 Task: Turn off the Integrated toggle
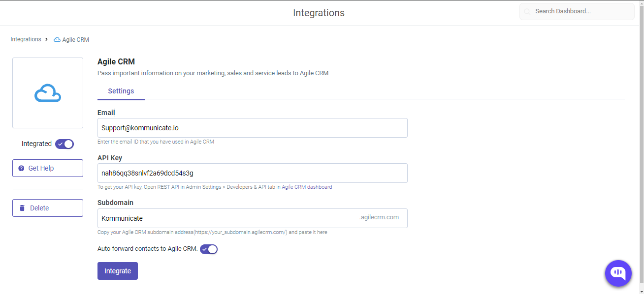pos(64,144)
